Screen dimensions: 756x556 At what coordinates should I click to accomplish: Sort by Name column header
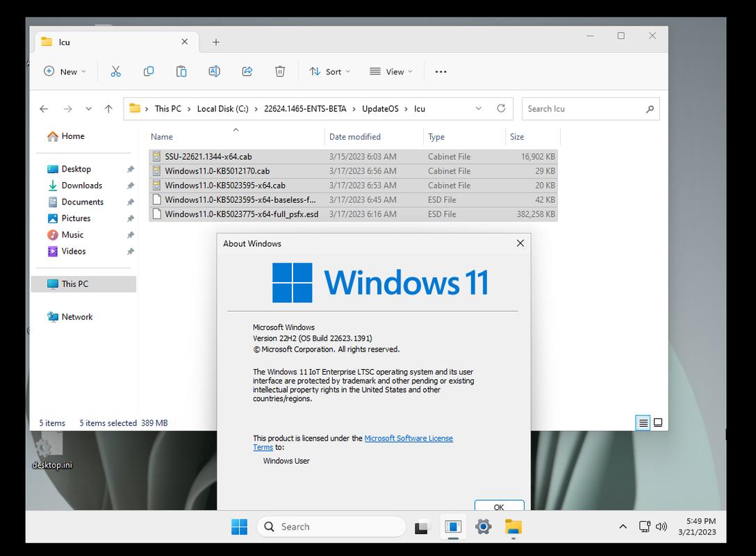click(x=236, y=137)
